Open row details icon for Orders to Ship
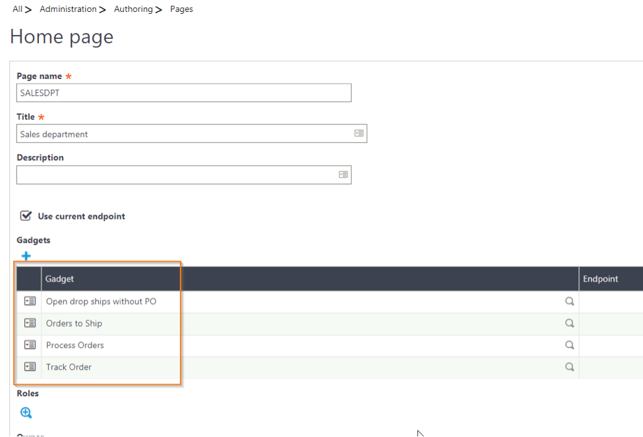 coord(30,323)
